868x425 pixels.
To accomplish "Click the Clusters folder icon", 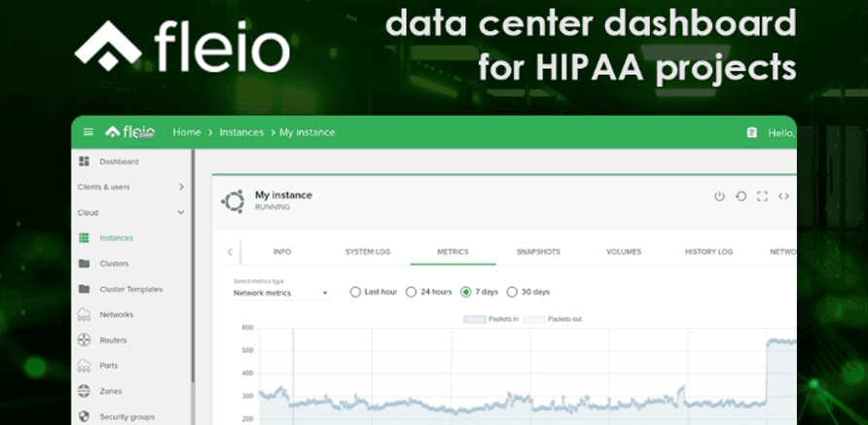I will pyautogui.click(x=84, y=264).
